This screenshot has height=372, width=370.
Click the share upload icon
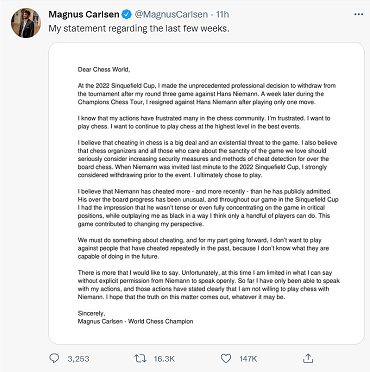308,358
